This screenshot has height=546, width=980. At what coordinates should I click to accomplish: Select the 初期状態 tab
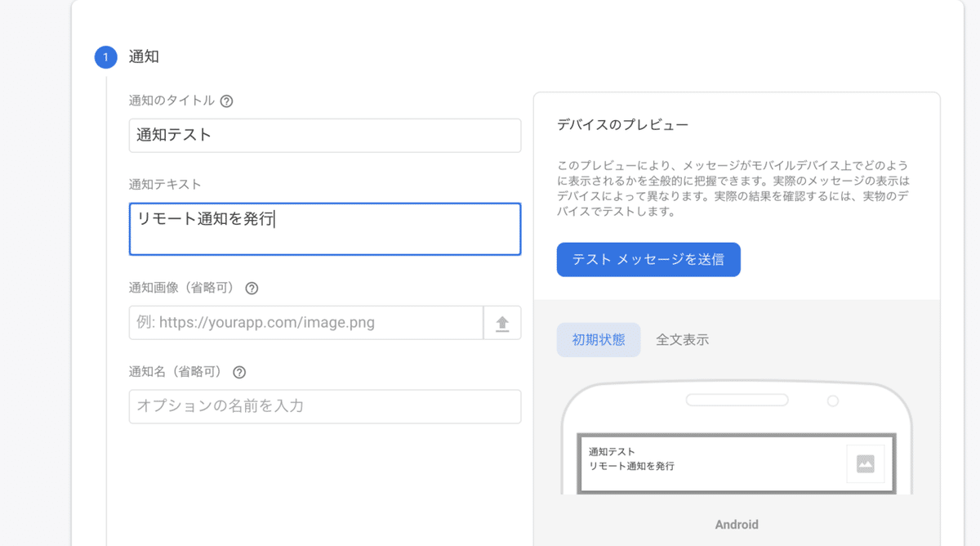[599, 339]
